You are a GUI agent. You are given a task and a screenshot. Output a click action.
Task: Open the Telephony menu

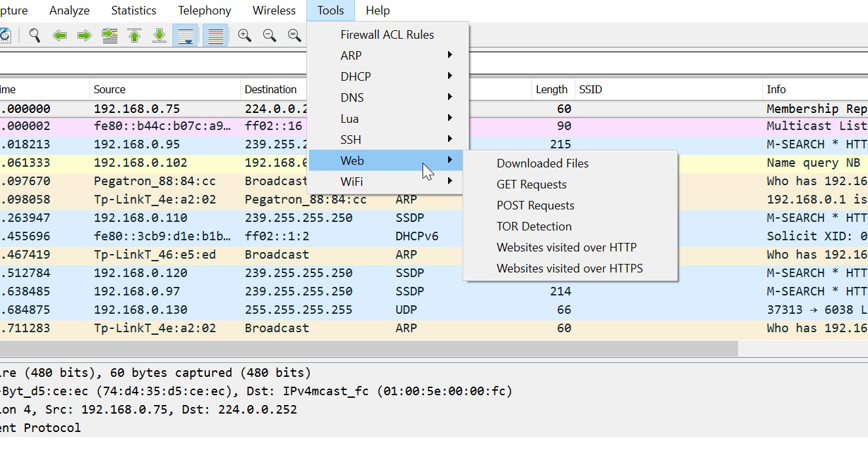204,10
